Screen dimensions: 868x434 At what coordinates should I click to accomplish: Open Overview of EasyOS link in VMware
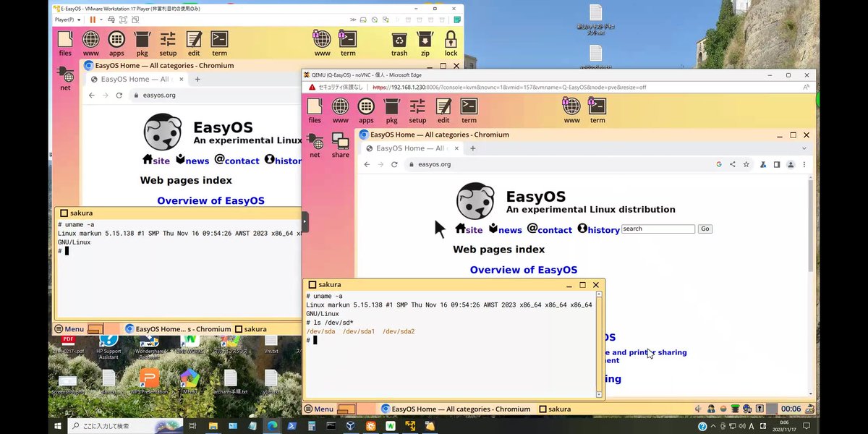[x=210, y=200]
